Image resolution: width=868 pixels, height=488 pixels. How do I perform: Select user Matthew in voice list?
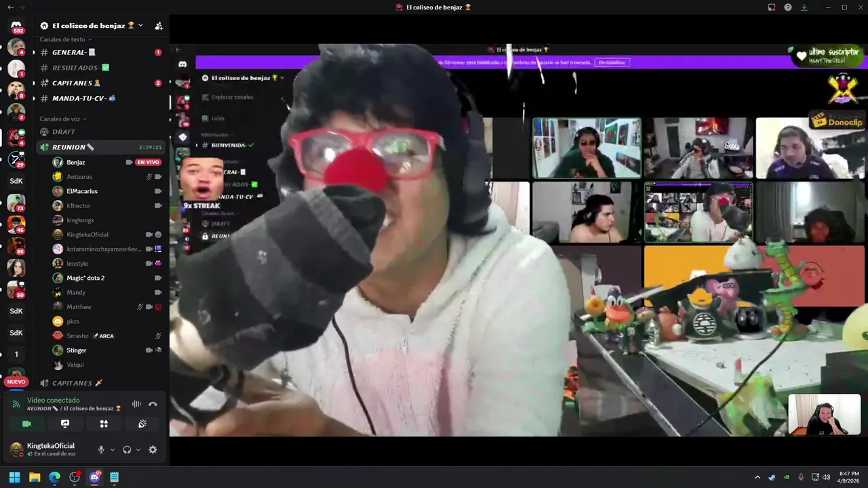[106, 307]
